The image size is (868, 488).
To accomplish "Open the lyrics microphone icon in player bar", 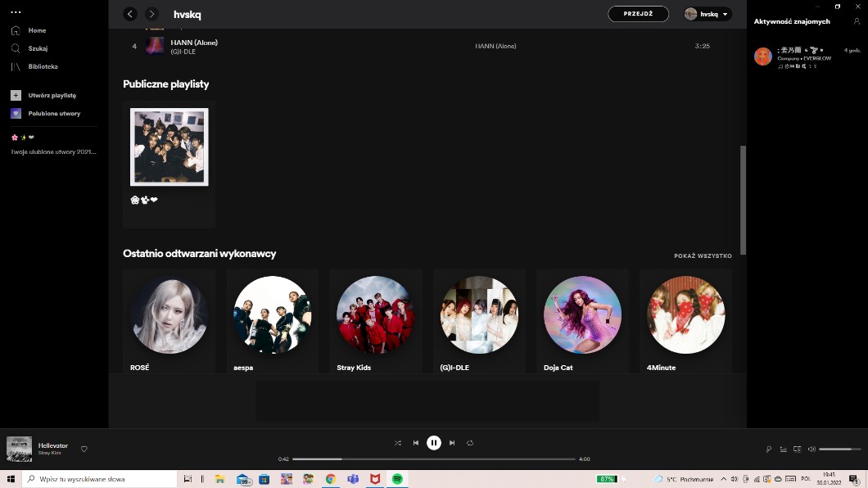I will coord(768,449).
